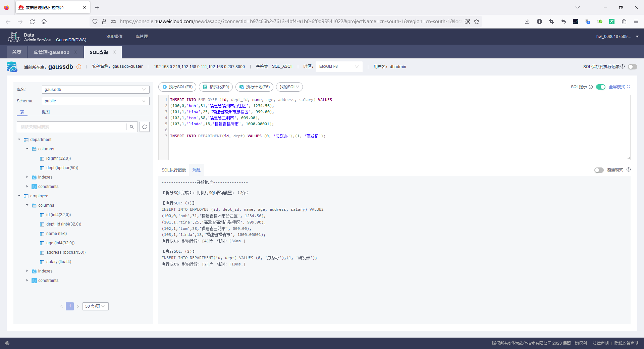Click the language globe icon in footer

pyautogui.click(x=7, y=343)
